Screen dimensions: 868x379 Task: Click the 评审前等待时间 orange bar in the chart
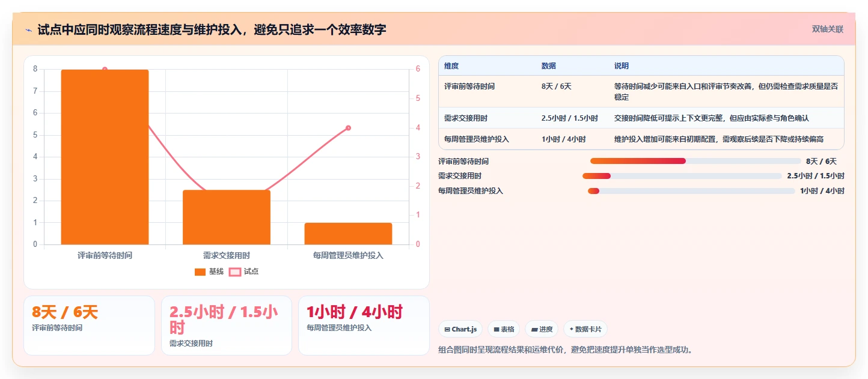pos(105,157)
